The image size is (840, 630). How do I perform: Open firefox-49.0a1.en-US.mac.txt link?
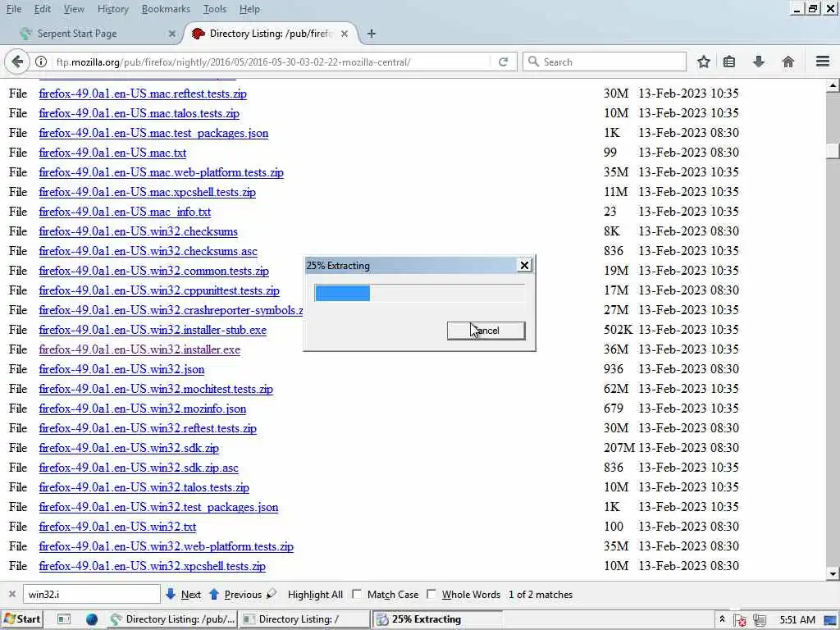[x=112, y=153]
